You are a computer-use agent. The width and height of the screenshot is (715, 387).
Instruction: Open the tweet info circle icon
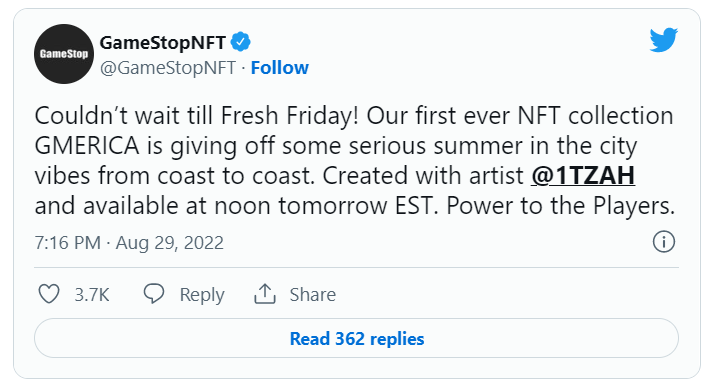pyautogui.click(x=663, y=242)
